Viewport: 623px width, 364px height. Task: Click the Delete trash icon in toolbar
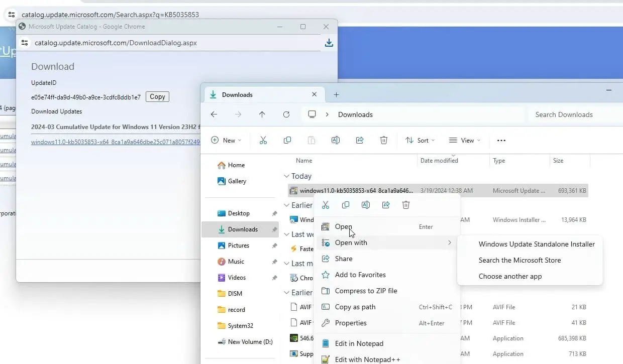click(383, 141)
